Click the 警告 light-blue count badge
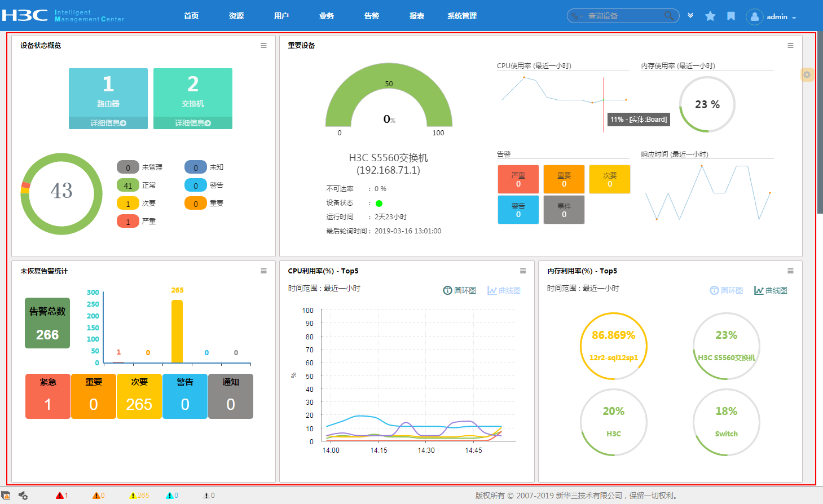 coord(196,185)
